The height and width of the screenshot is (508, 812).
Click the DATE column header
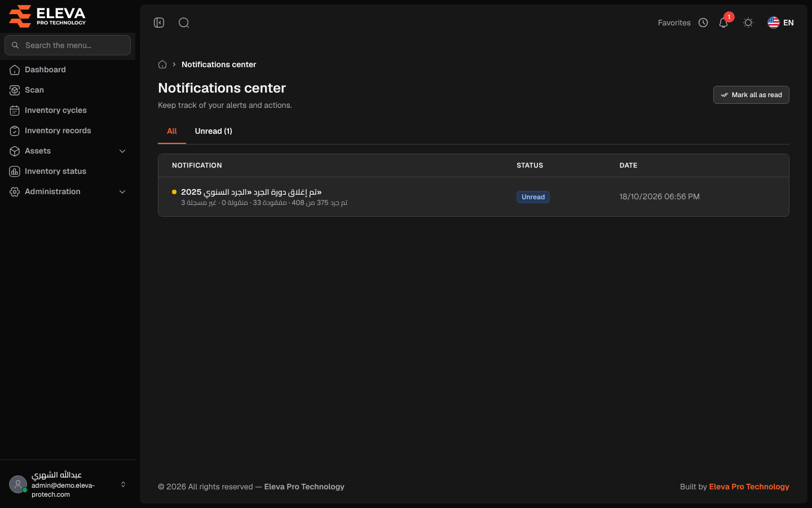click(x=628, y=165)
